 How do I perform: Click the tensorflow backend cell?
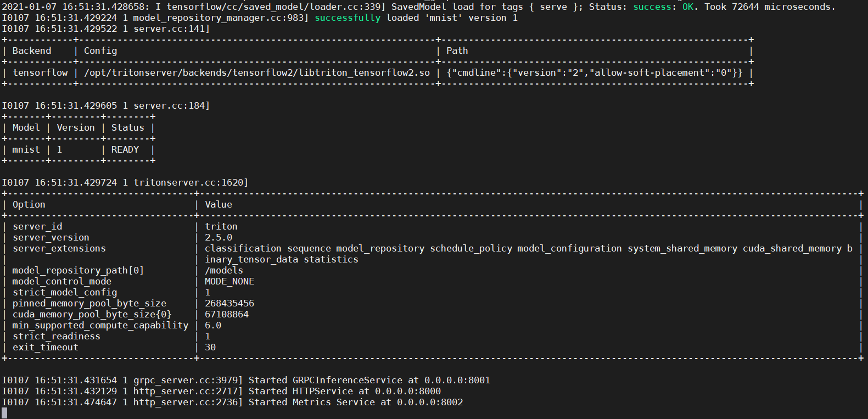pyautogui.click(x=40, y=72)
